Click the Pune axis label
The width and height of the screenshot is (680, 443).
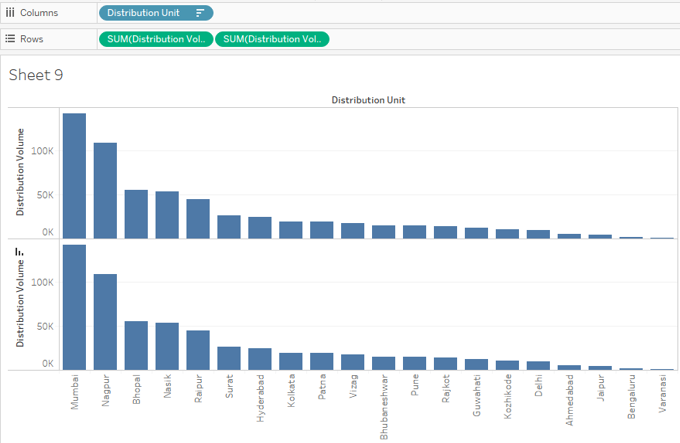[x=415, y=385]
